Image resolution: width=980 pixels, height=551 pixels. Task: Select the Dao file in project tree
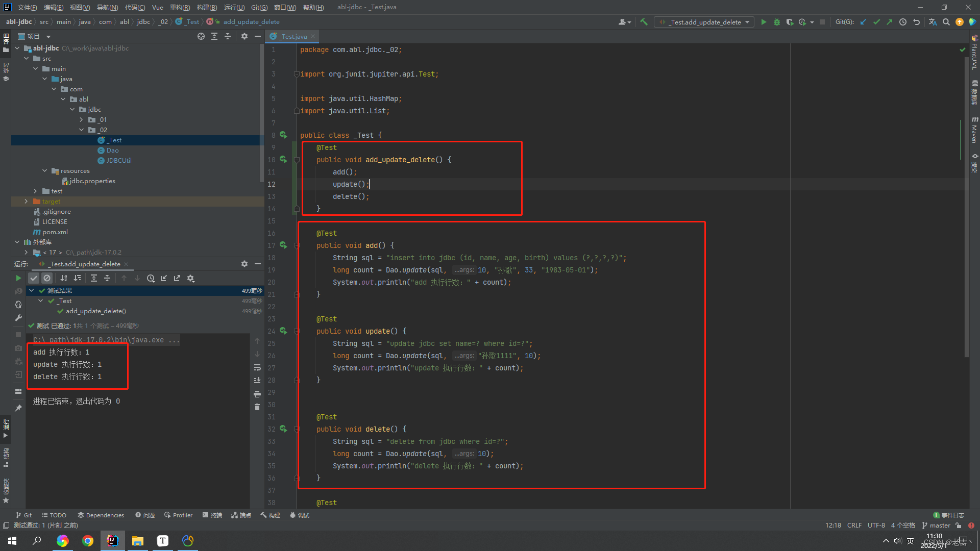coord(112,150)
